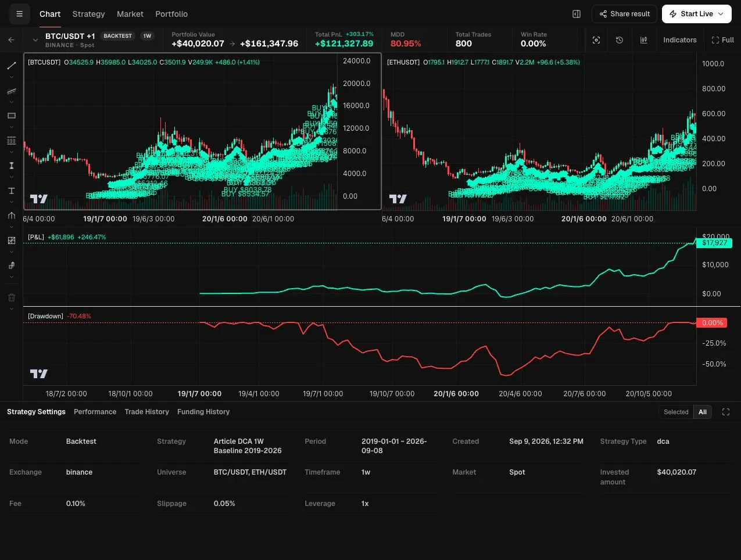Expand options under the trend line tool

[x=11, y=77]
